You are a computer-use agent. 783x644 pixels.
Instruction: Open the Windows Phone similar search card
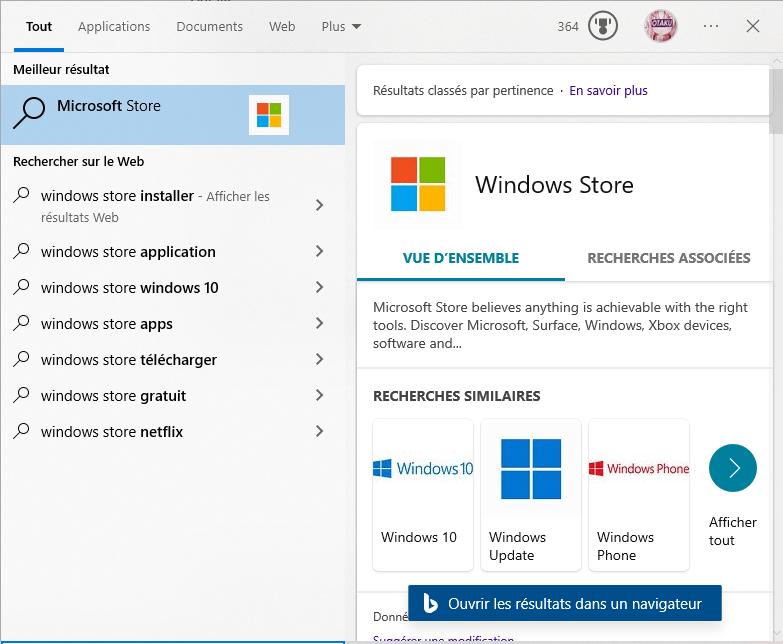pyautogui.click(x=639, y=495)
